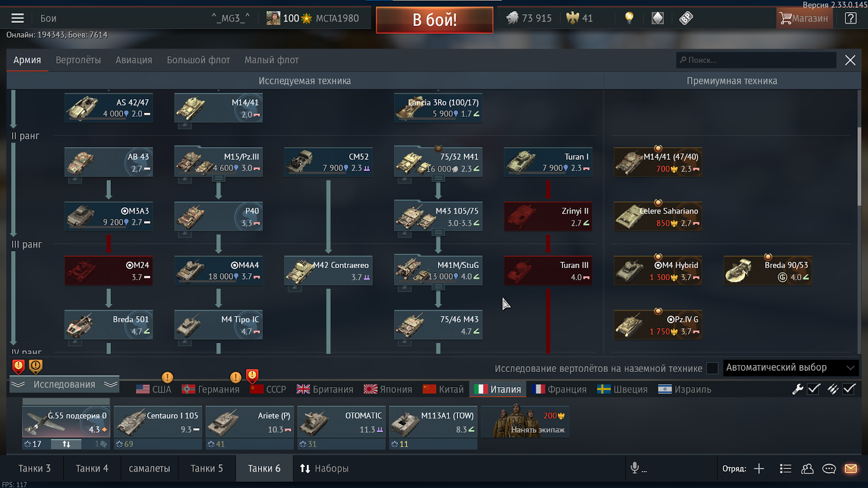Collapse the Исследования panel

pyautogui.click(x=64, y=385)
